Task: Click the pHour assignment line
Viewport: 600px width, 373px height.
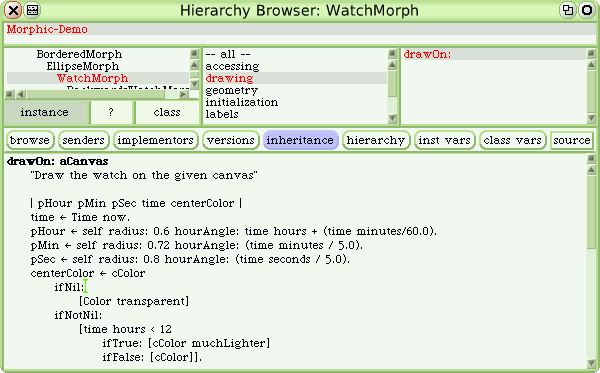Action: pos(233,231)
